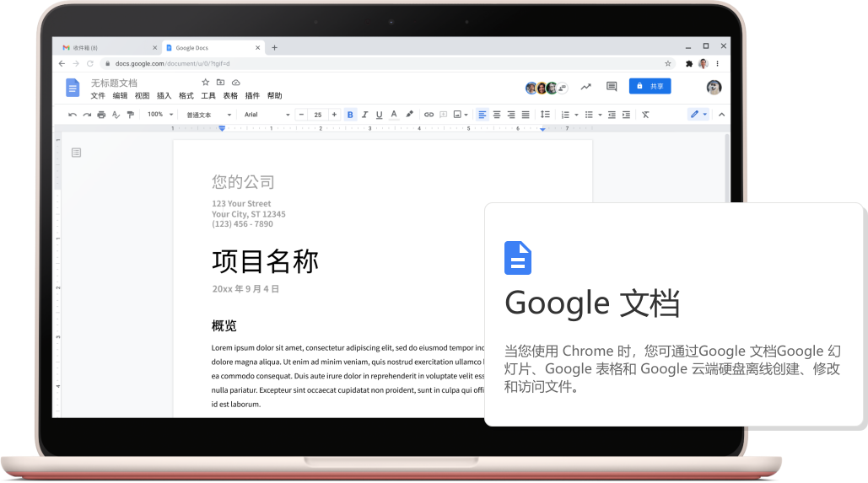
Task: Select the paint format roller icon
Action: coord(131,115)
